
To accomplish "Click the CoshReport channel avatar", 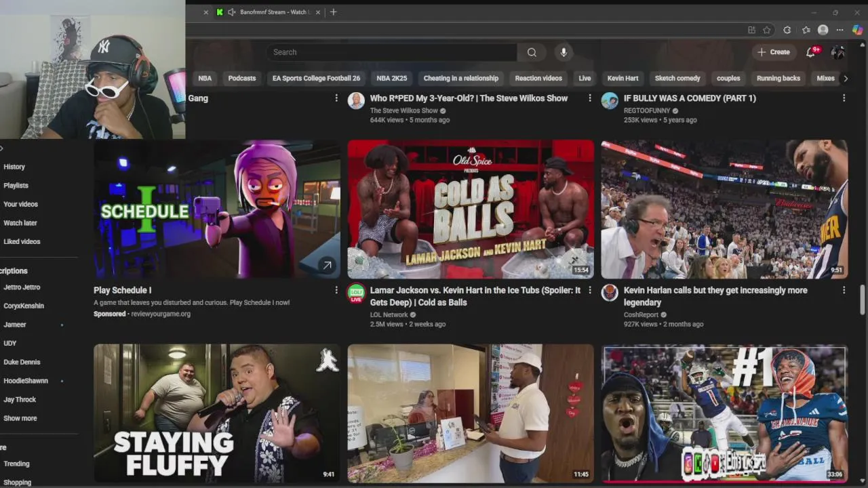I will (610, 293).
